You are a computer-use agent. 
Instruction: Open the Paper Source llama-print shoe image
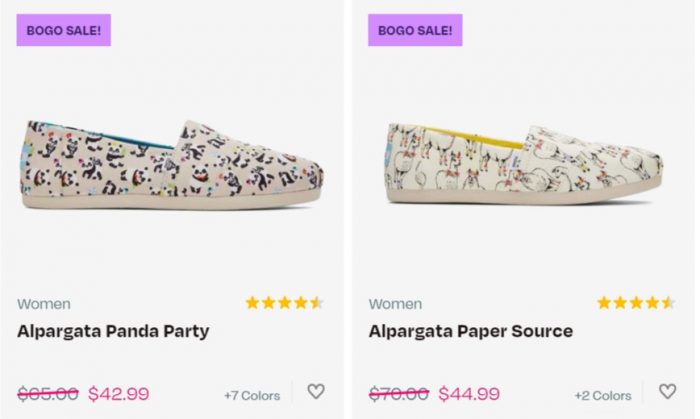pos(524,160)
